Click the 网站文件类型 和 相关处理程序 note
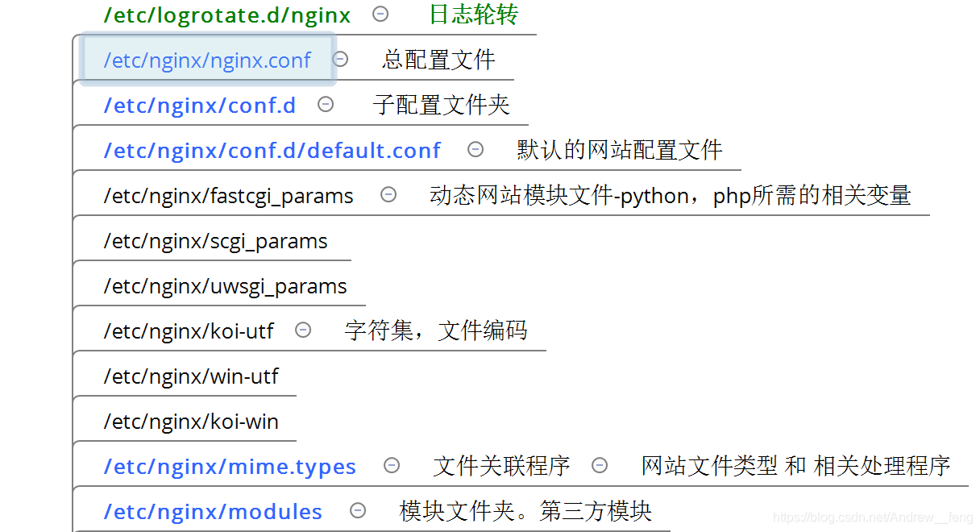This screenshot has height=532, width=980. click(x=795, y=466)
